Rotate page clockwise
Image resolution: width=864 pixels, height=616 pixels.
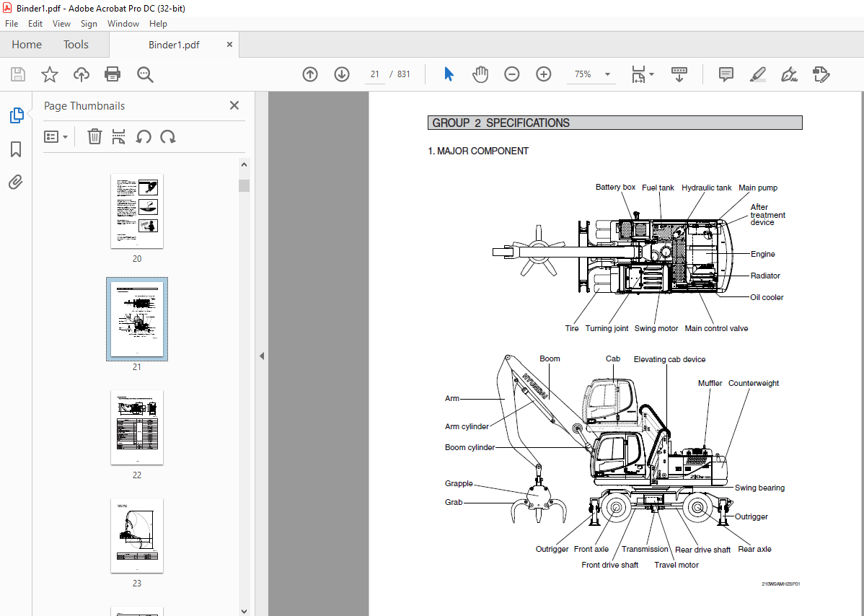168,136
